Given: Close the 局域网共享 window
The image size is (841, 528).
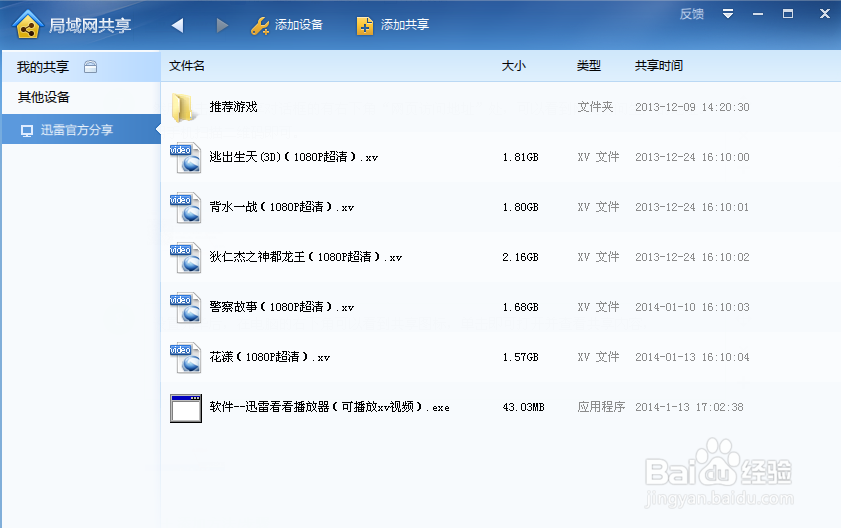Looking at the screenshot, I should tap(825, 14).
